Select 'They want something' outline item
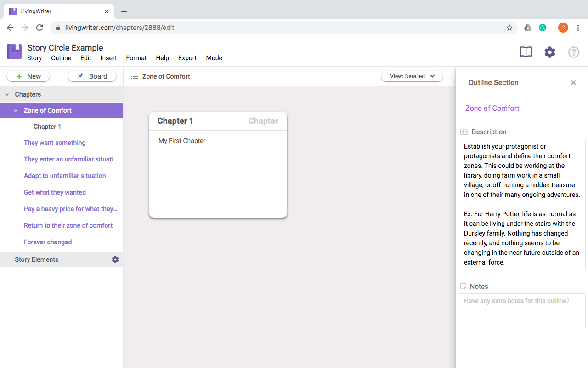 [55, 143]
